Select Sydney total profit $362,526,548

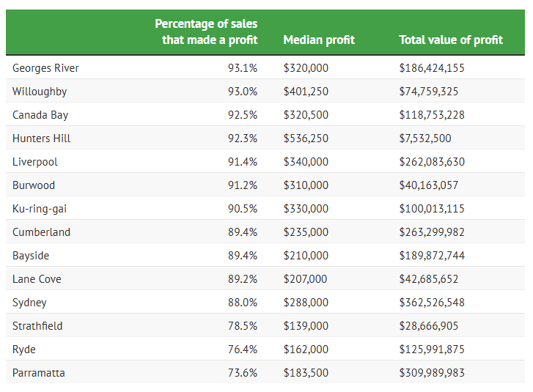pos(432,303)
